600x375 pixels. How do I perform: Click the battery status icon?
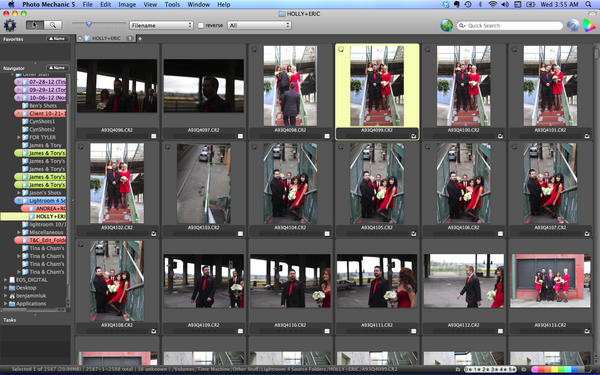[x=531, y=5]
